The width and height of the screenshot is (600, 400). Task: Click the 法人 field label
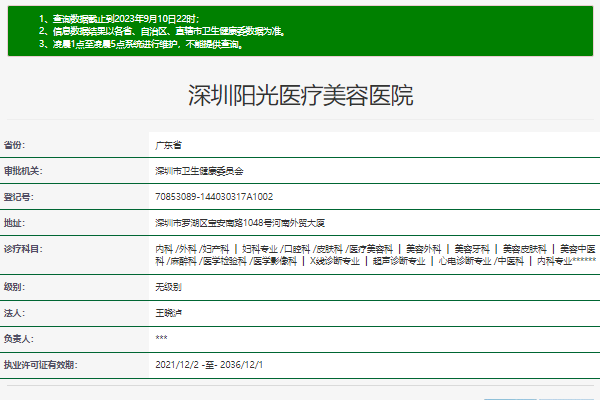coord(14,313)
